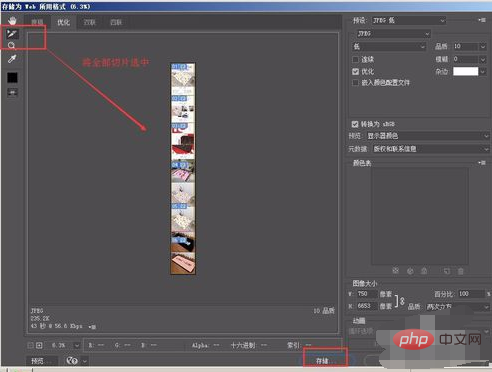This screenshot has width=492, height=372.
Task: Switch to the 双联 2-up tab
Action: (x=89, y=22)
